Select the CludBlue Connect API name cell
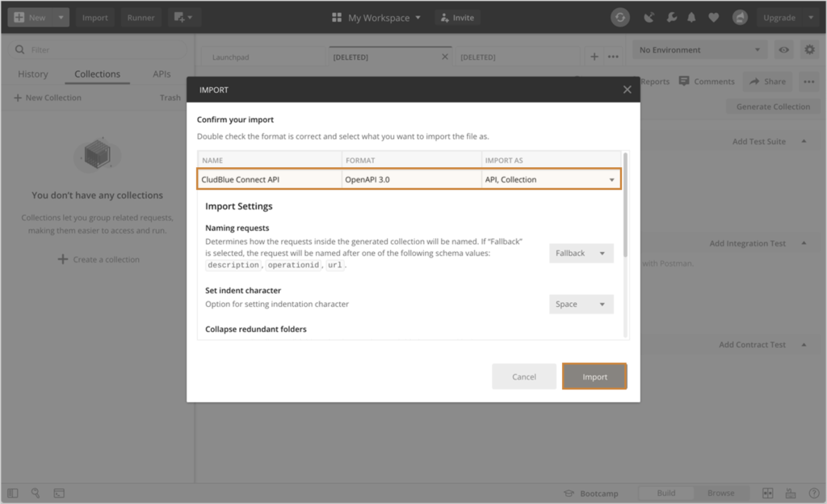This screenshot has width=827, height=504. pyautogui.click(x=270, y=179)
